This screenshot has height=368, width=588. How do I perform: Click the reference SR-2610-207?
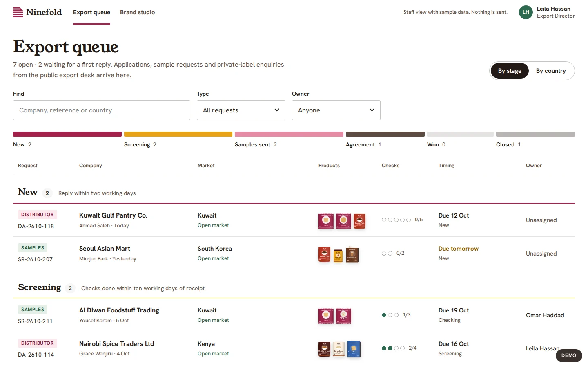[35, 259]
